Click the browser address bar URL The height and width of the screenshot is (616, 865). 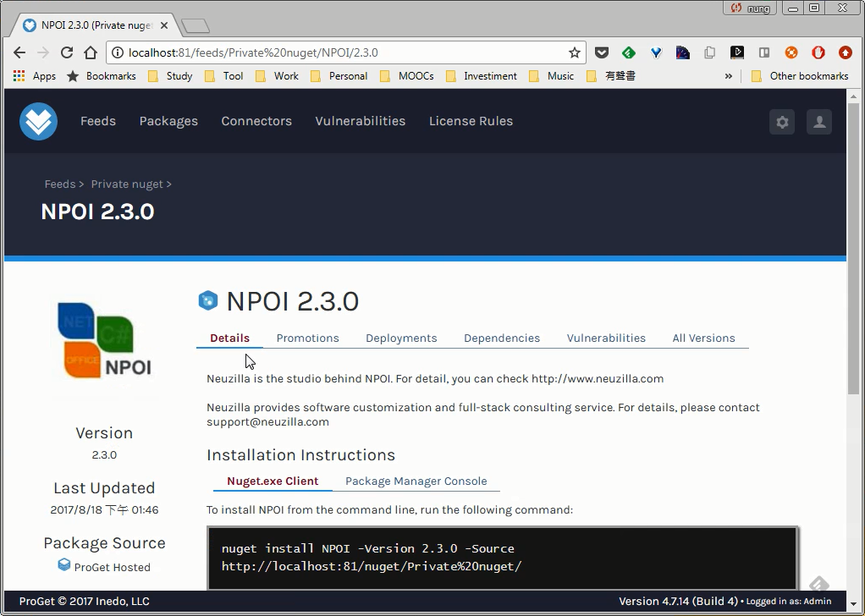pyautogui.click(x=253, y=52)
